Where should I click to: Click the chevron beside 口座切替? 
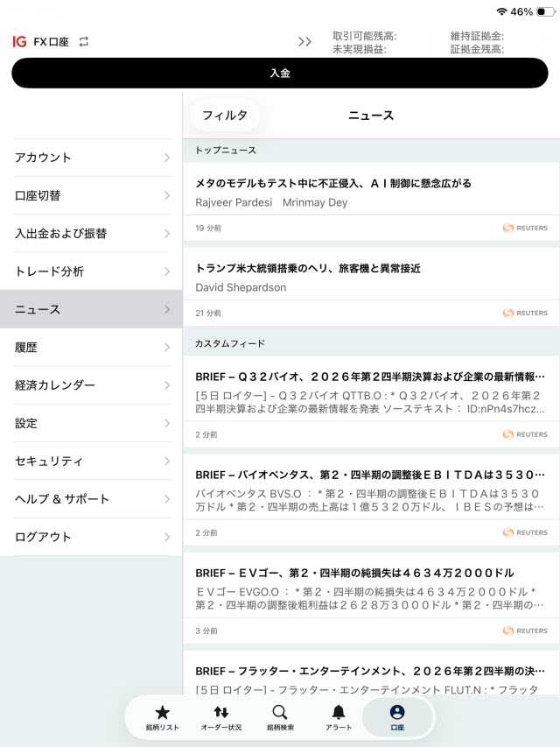(166, 195)
